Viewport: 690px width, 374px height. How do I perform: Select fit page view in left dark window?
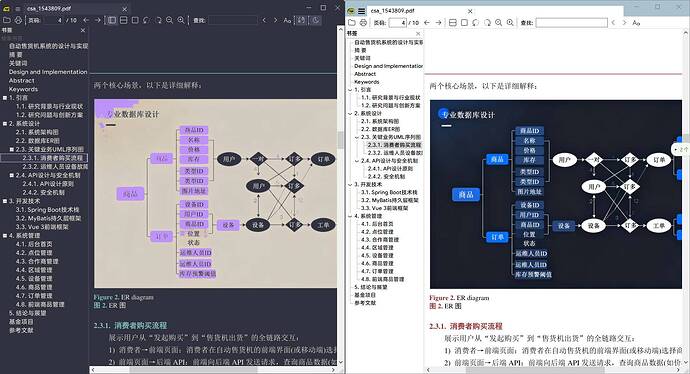(135, 20)
